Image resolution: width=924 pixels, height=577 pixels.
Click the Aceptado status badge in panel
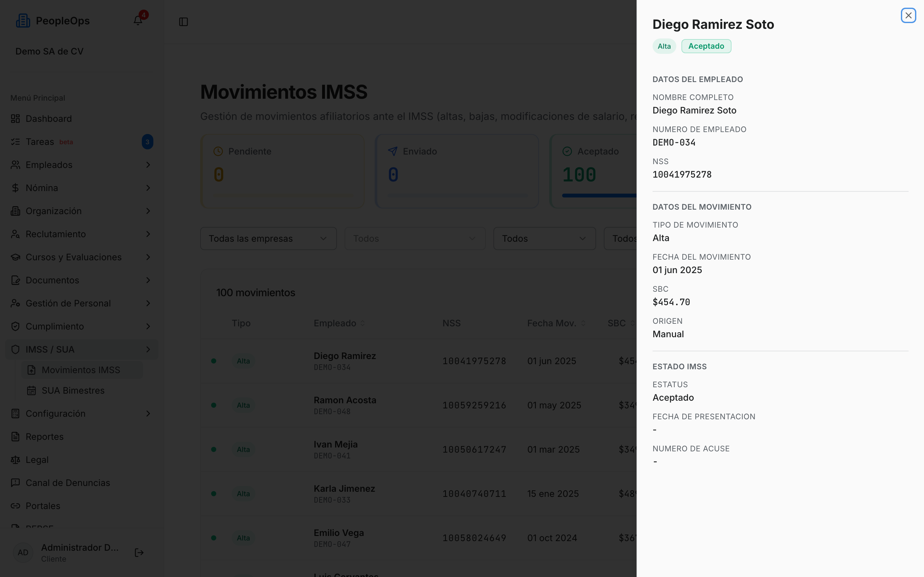[706, 46]
